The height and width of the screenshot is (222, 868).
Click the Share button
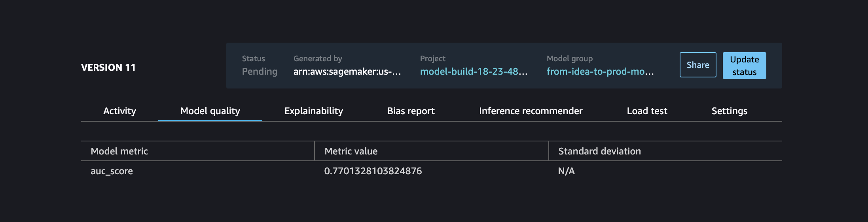pyautogui.click(x=698, y=65)
